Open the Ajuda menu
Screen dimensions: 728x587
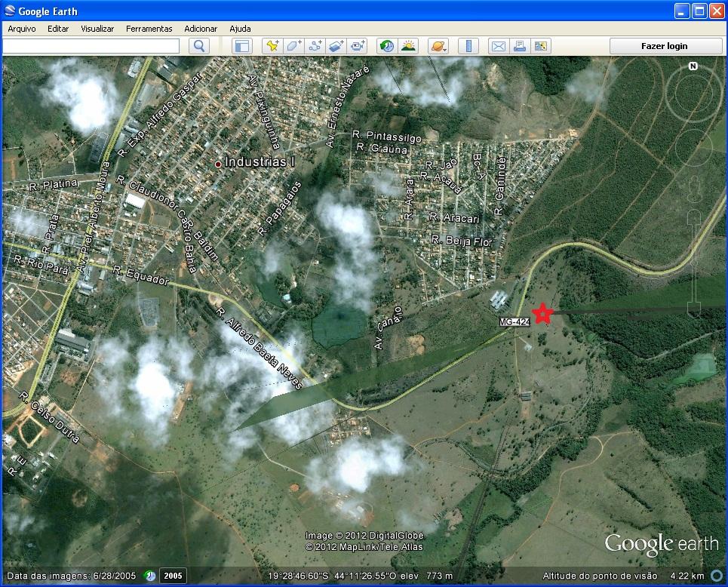point(240,29)
